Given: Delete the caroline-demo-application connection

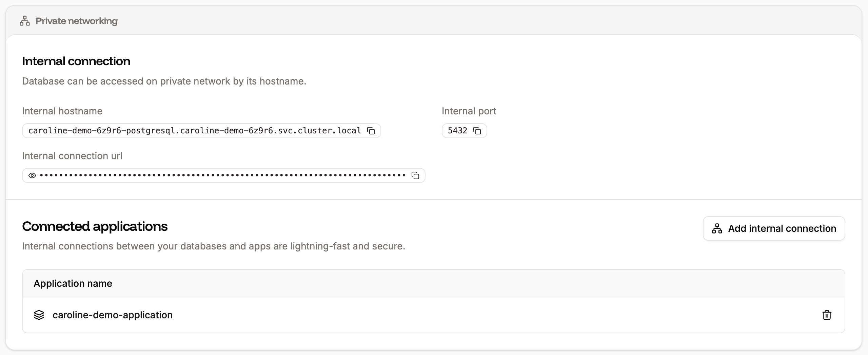Looking at the screenshot, I should [827, 315].
